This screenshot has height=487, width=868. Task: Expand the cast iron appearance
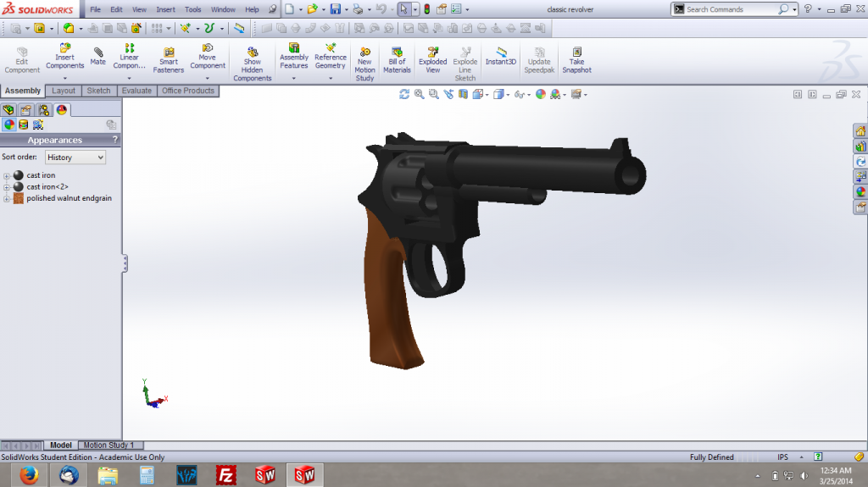pyautogui.click(x=7, y=176)
